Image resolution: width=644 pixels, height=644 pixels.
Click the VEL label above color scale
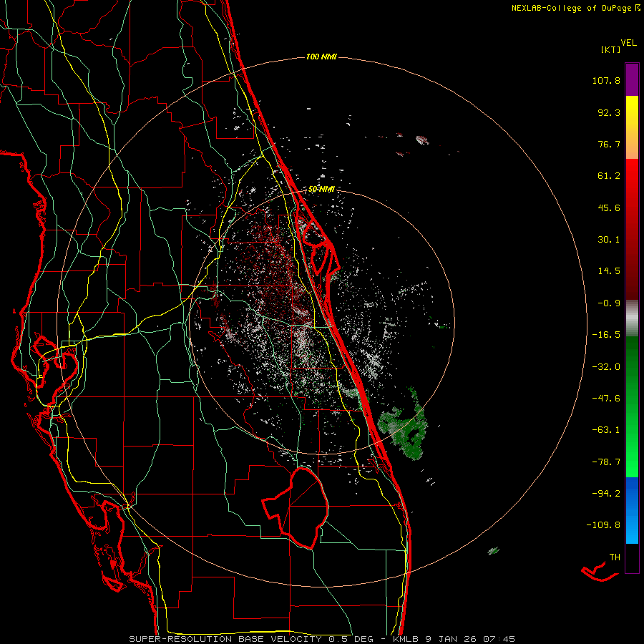coord(628,42)
